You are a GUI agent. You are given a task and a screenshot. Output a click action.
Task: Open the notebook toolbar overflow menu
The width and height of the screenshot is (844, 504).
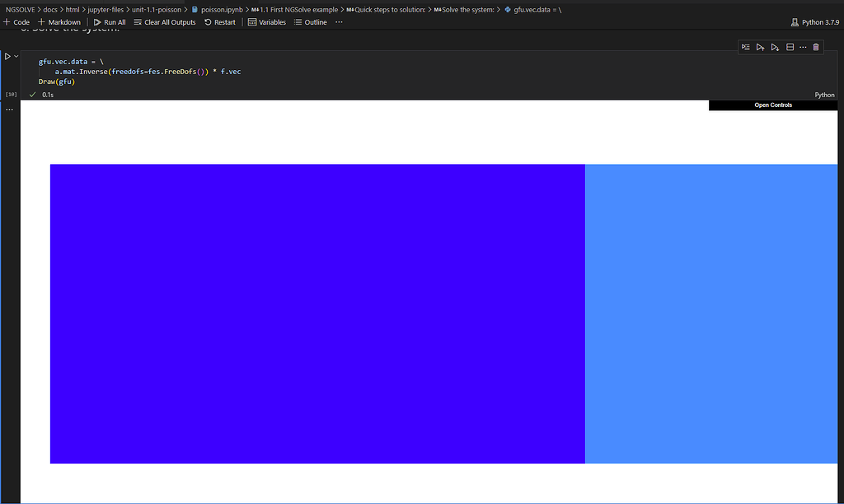tap(338, 22)
